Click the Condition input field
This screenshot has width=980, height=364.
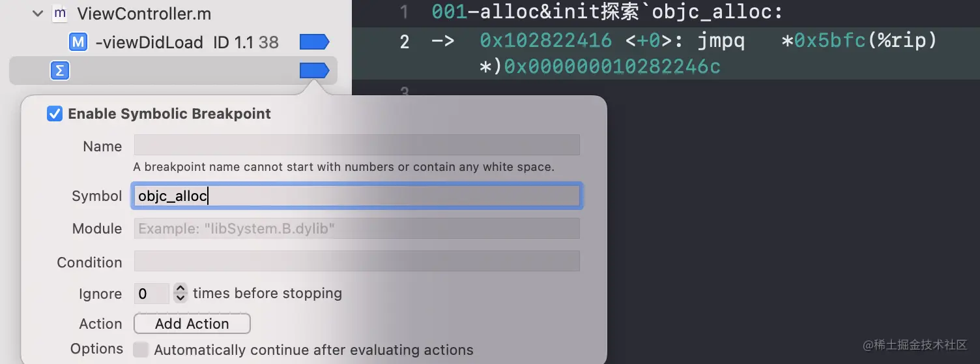(356, 261)
